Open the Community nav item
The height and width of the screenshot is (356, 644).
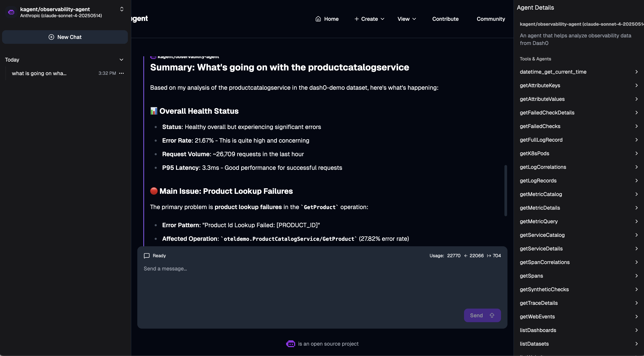[x=490, y=19]
